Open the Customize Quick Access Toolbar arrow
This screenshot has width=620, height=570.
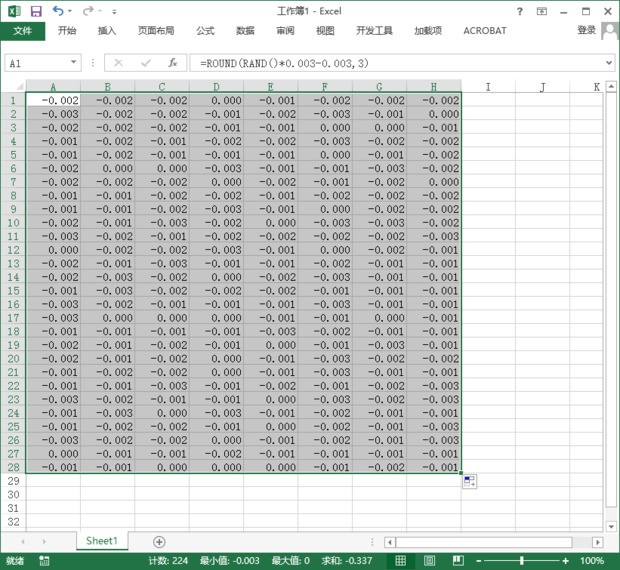(114, 12)
